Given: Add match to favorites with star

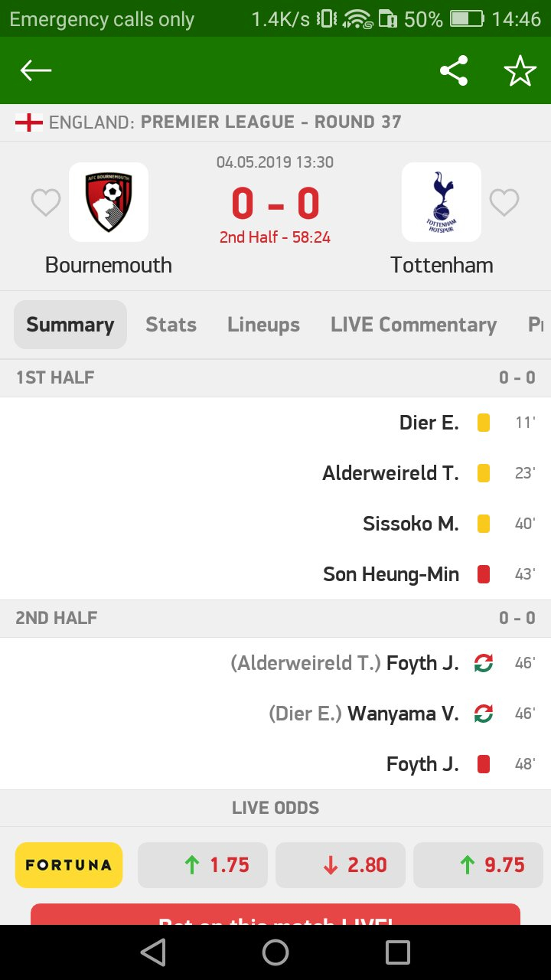Looking at the screenshot, I should [x=520, y=71].
